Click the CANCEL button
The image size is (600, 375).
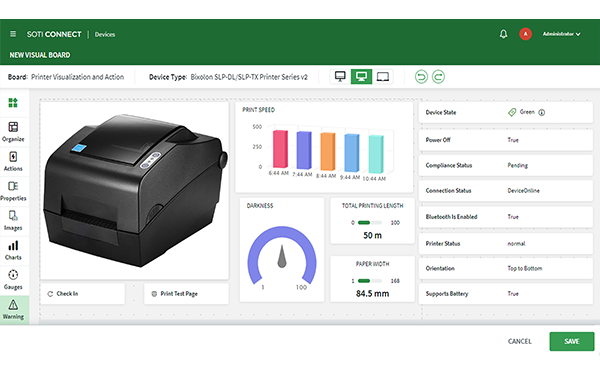(520, 341)
